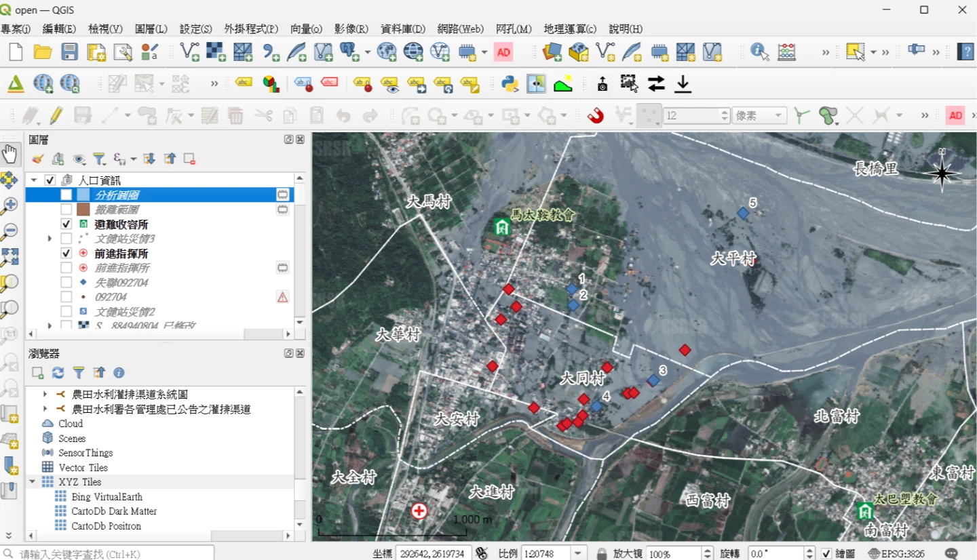Toggle the 繪圖 render checkbox

point(826,553)
